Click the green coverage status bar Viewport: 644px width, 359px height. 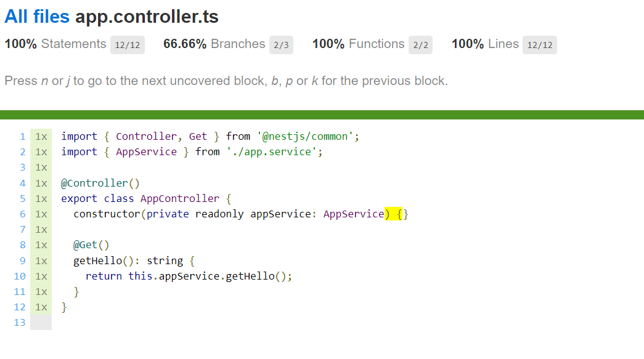coord(322,115)
